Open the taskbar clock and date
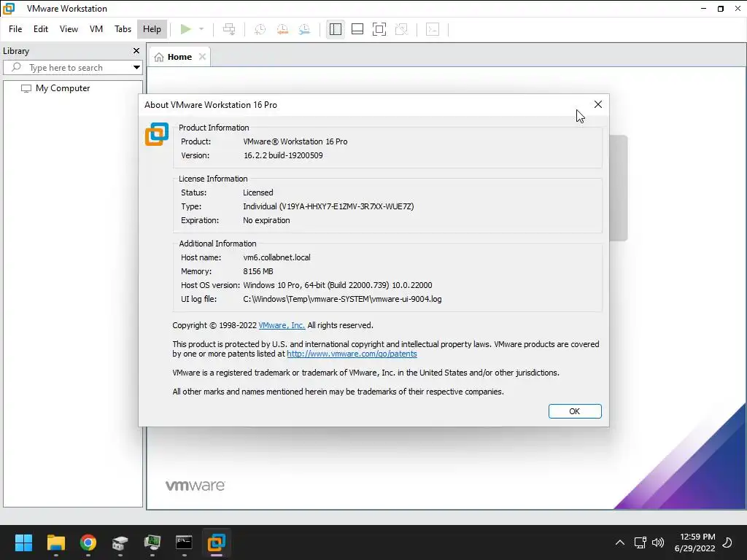 (694, 542)
